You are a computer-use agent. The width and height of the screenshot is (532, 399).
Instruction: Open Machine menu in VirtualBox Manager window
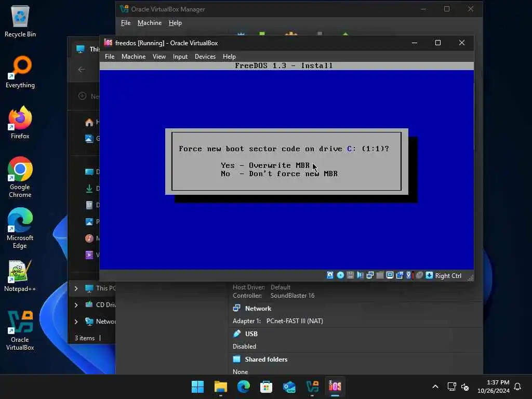[150, 23]
